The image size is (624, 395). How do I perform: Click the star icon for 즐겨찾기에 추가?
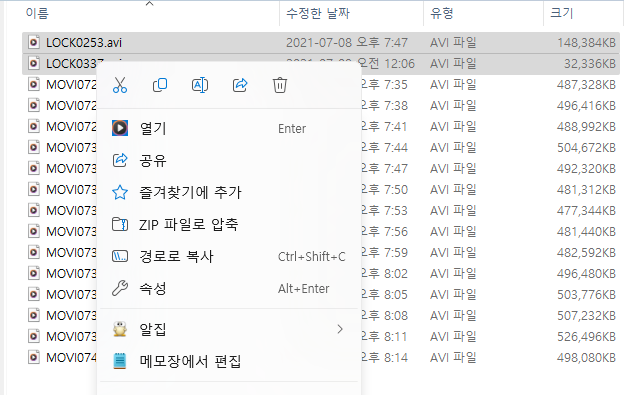click(x=120, y=193)
